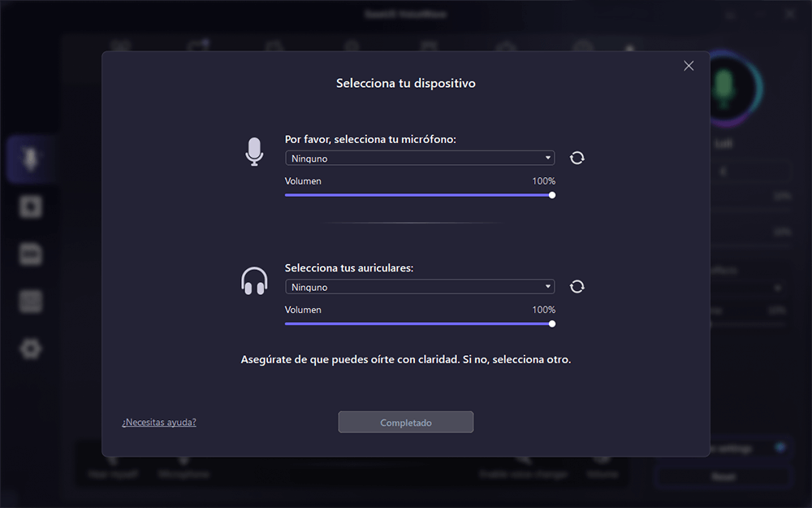Image resolution: width=812 pixels, height=508 pixels.
Task: Open the gear settings icon in left sidebar
Action: [31, 349]
